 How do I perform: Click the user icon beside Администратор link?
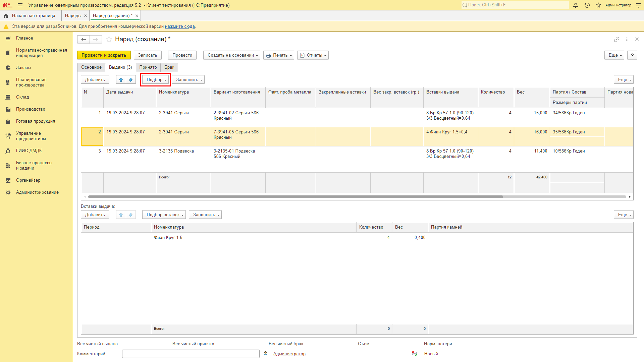pos(266,354)
